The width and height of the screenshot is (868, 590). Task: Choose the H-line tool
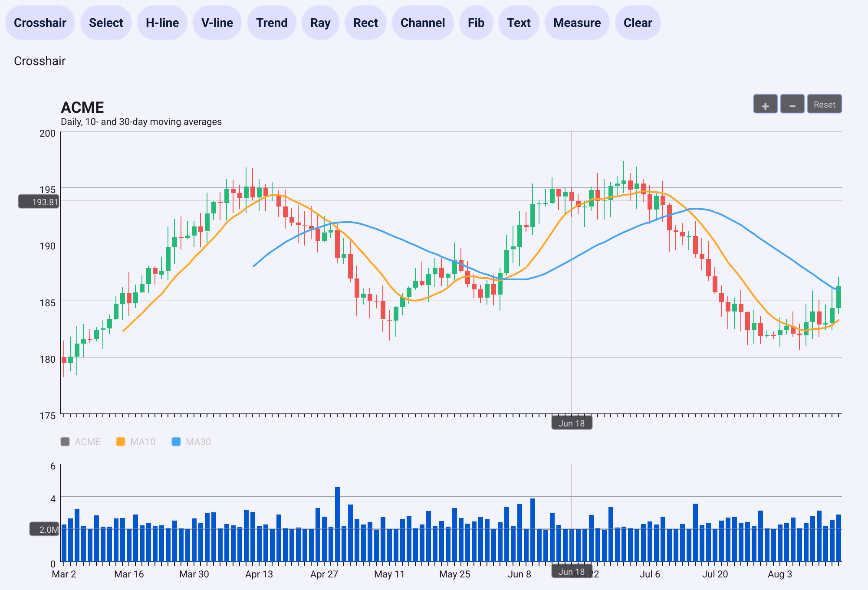pyautogui.click(x=162, y=23)
